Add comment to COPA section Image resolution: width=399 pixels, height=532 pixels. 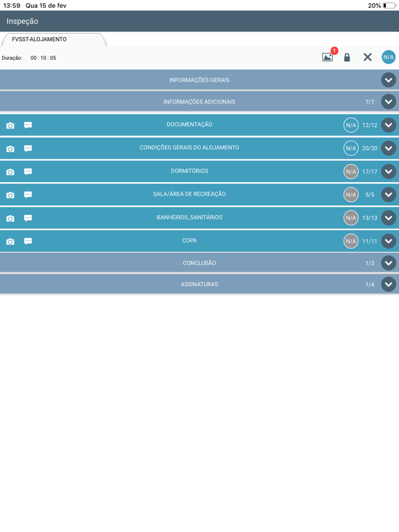tap(28, 241)
